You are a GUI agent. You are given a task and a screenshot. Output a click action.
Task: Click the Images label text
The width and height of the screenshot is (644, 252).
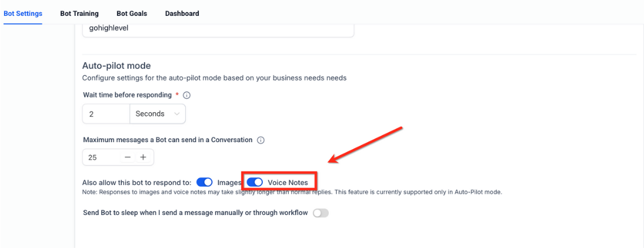coord(229,183)
